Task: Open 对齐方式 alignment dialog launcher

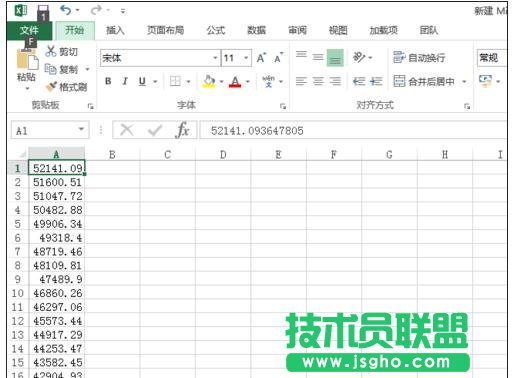Action: click(x=467, y=106)
